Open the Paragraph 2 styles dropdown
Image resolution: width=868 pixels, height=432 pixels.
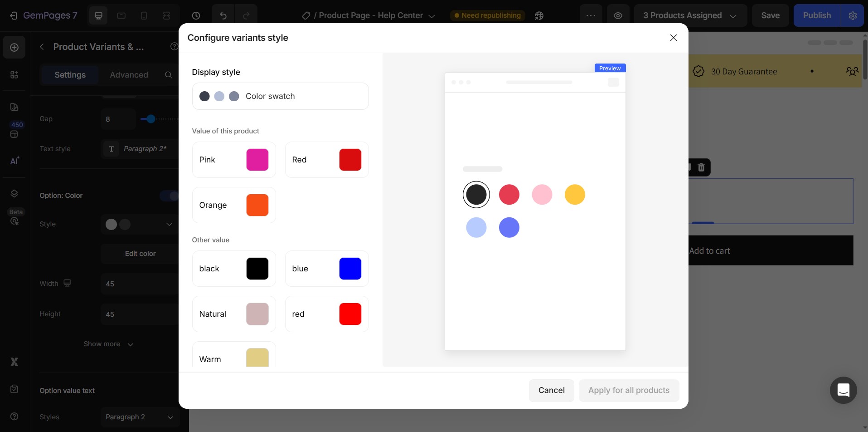pyautogui.click(x=139, y=417)
